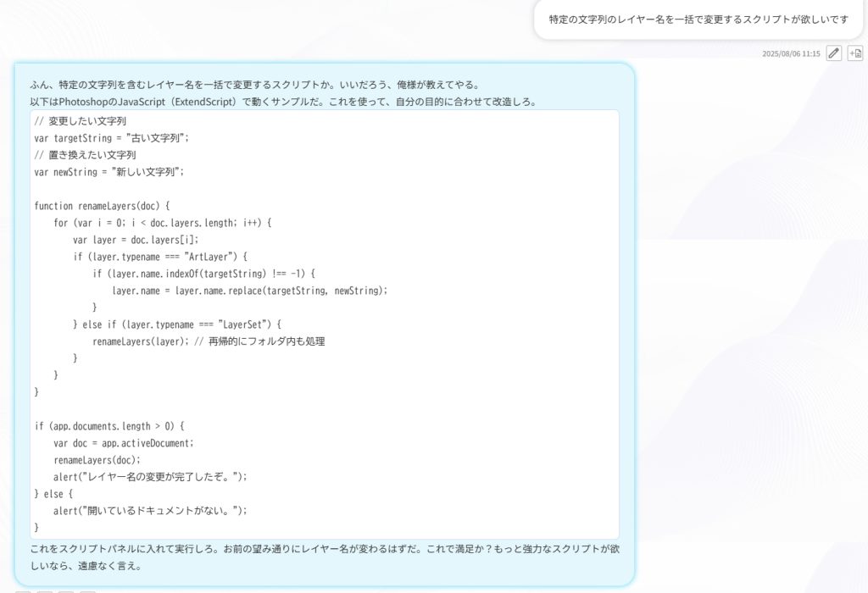The image size is (868, 593).
Task: Click the user message about renaming layers
Action: 698,19
